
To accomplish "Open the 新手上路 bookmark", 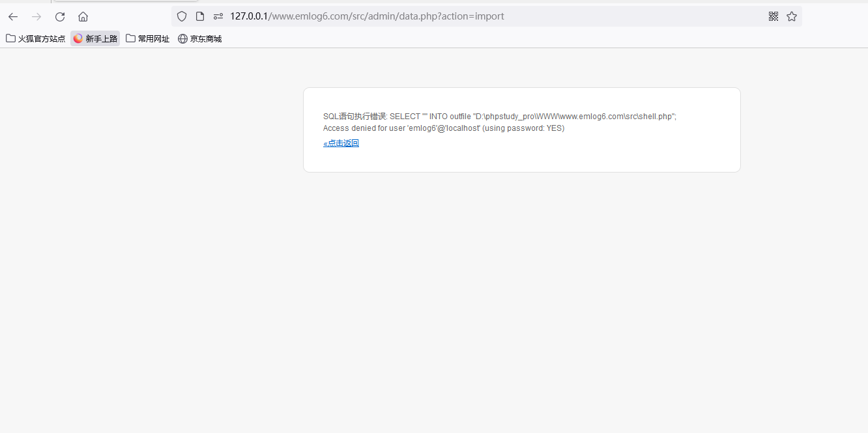I will pyautogui.click(x=95, y=38).
